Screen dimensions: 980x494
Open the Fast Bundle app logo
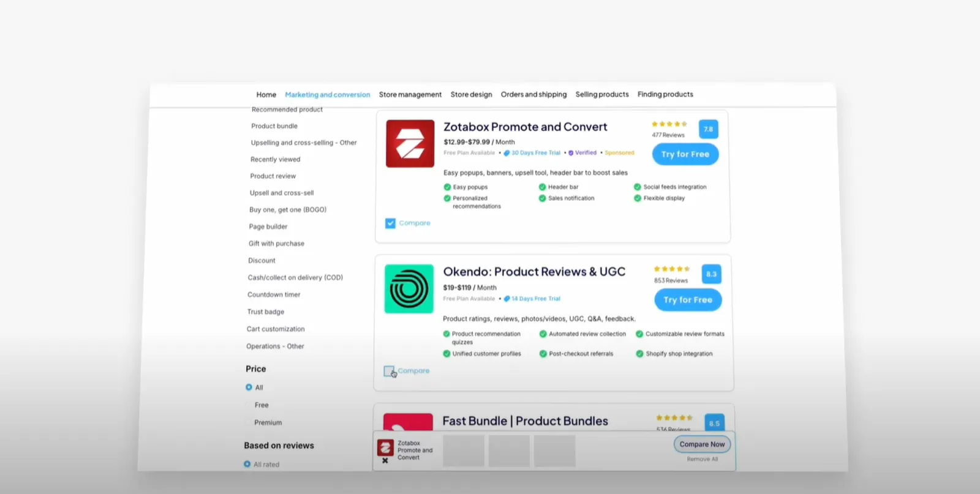[408, 422]
